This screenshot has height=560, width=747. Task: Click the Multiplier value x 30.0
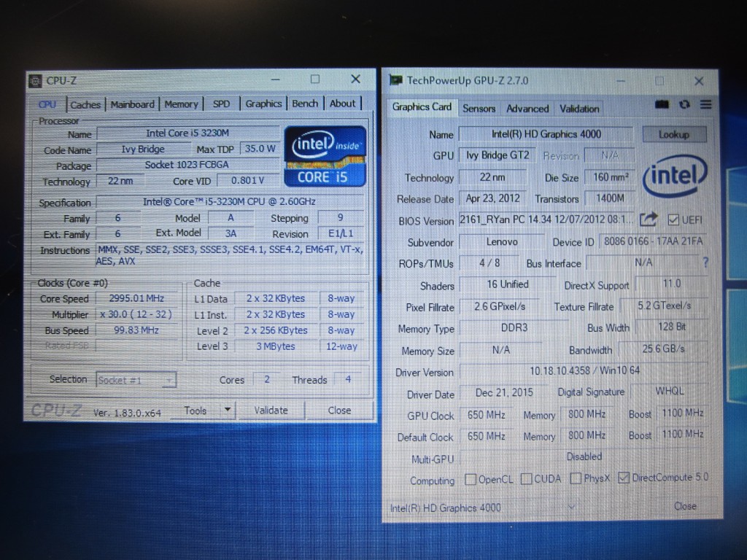(x=136, y=314)
